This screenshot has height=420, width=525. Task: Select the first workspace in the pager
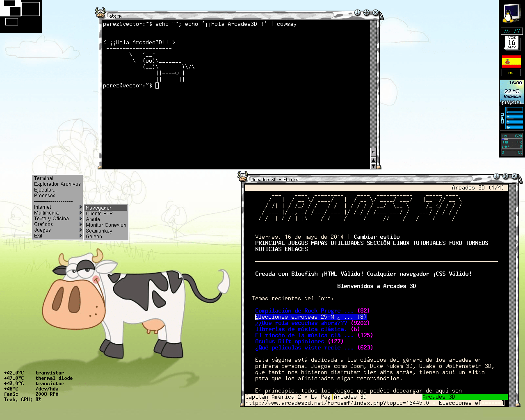[x=9, y=9]
